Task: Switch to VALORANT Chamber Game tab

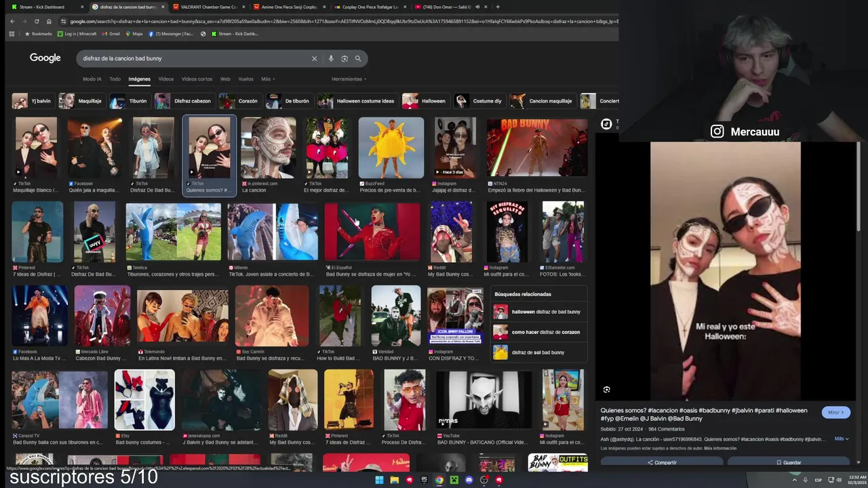Action: tap(208, 7)
